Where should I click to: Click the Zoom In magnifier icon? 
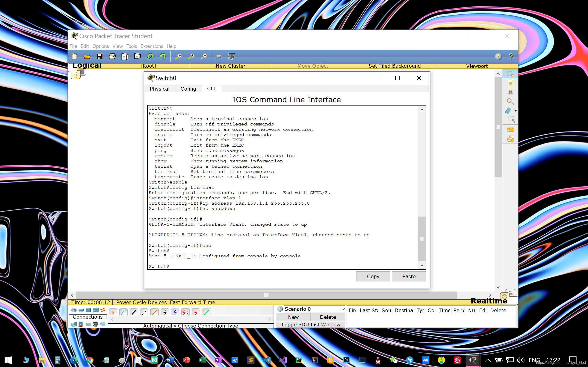pos(178,57)
